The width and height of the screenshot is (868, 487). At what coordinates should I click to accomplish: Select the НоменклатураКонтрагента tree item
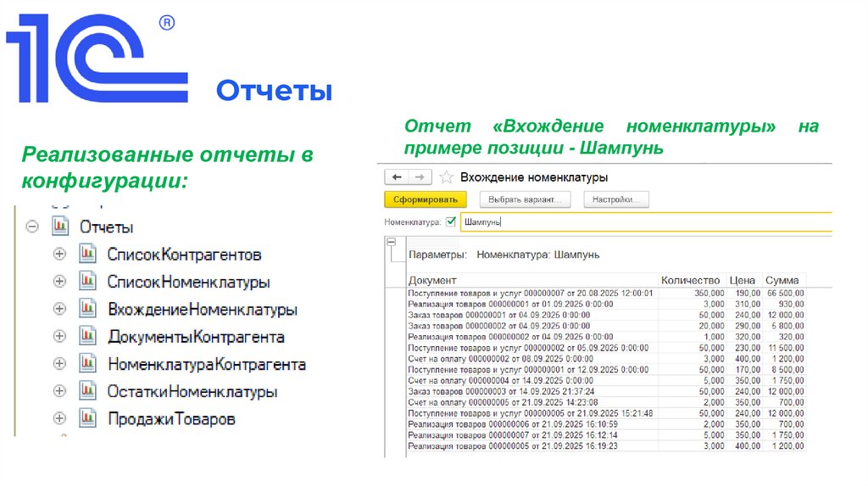(207, 364)
